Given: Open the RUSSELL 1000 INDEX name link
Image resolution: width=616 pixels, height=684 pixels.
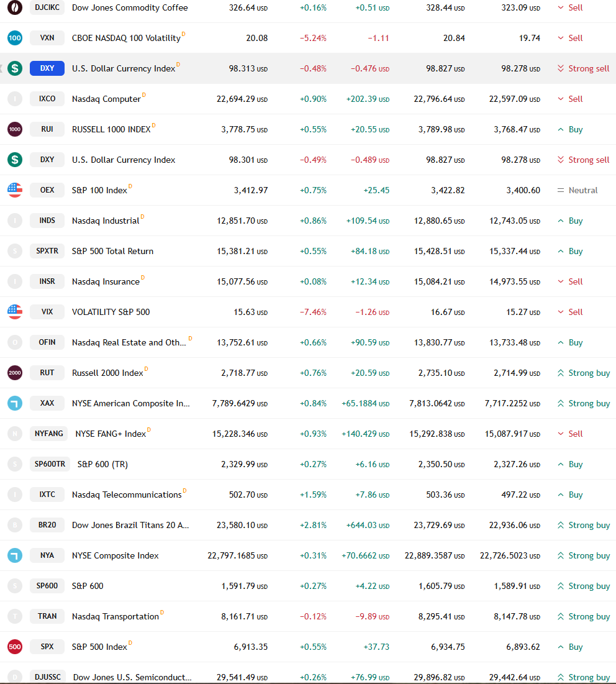Looking at the screenshot, I should 111,130.
